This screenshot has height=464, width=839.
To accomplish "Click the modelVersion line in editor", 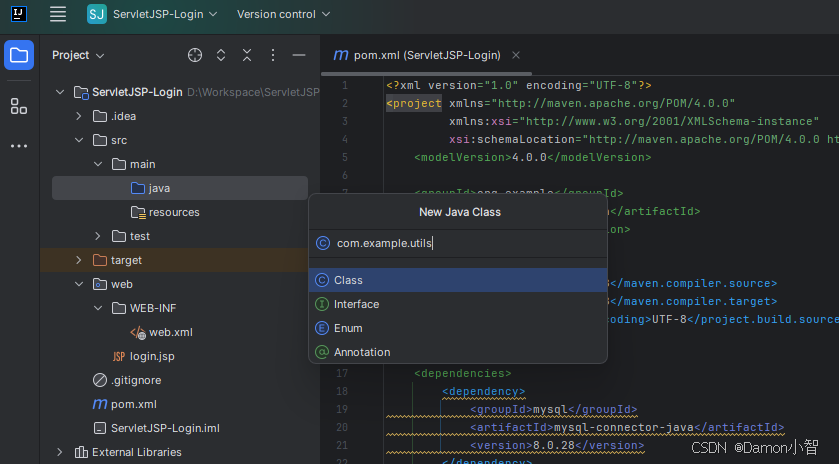I will [x=532, y=157].
